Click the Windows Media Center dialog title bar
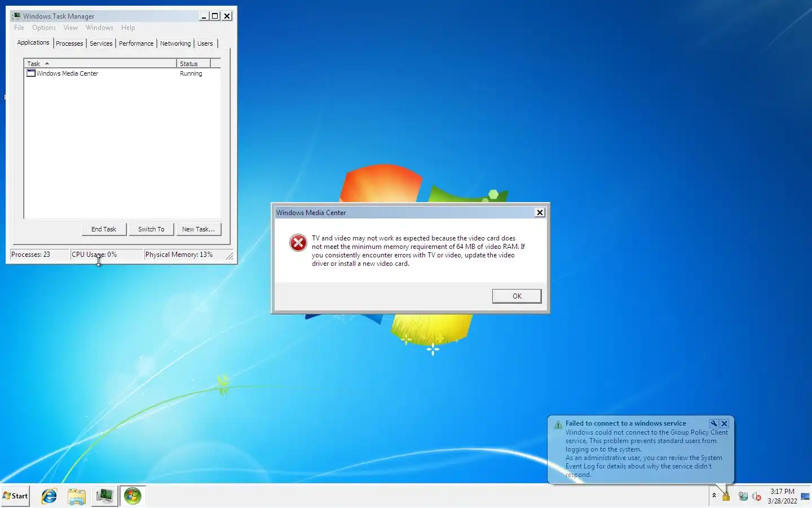Image resolution: width=812 pixels, height=508 pixels. 404,213
